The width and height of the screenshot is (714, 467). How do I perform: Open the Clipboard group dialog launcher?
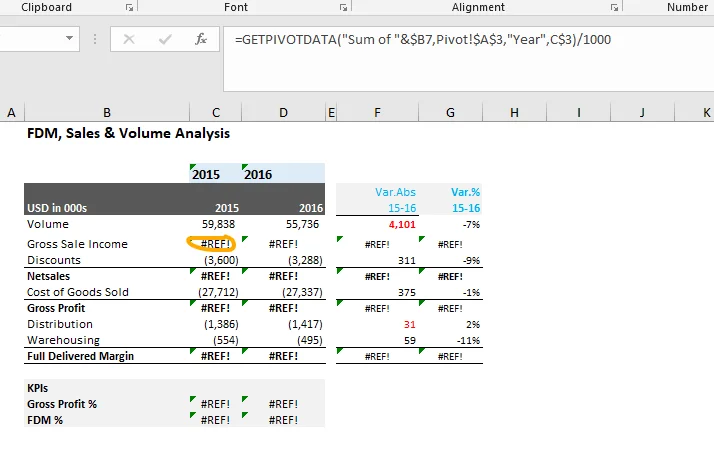pos(128,8)
